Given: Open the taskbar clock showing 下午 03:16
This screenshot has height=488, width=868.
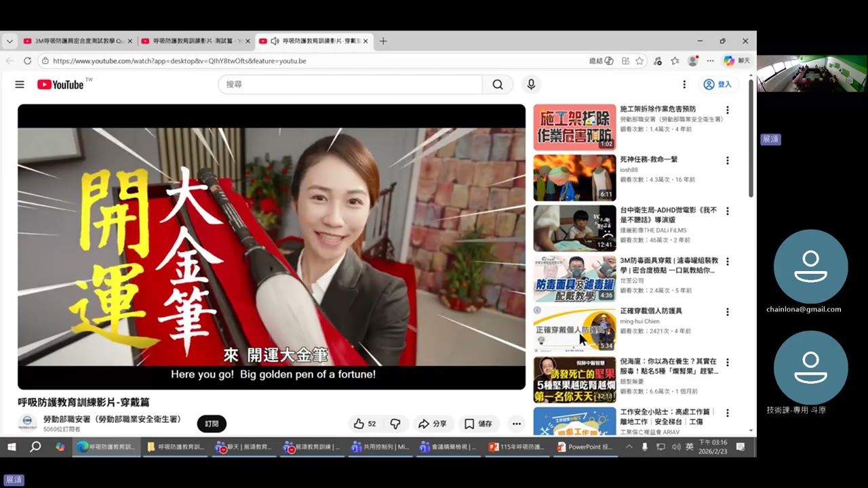Looking at the screenshot, I should pyautogui.click(x=713, y=447).
